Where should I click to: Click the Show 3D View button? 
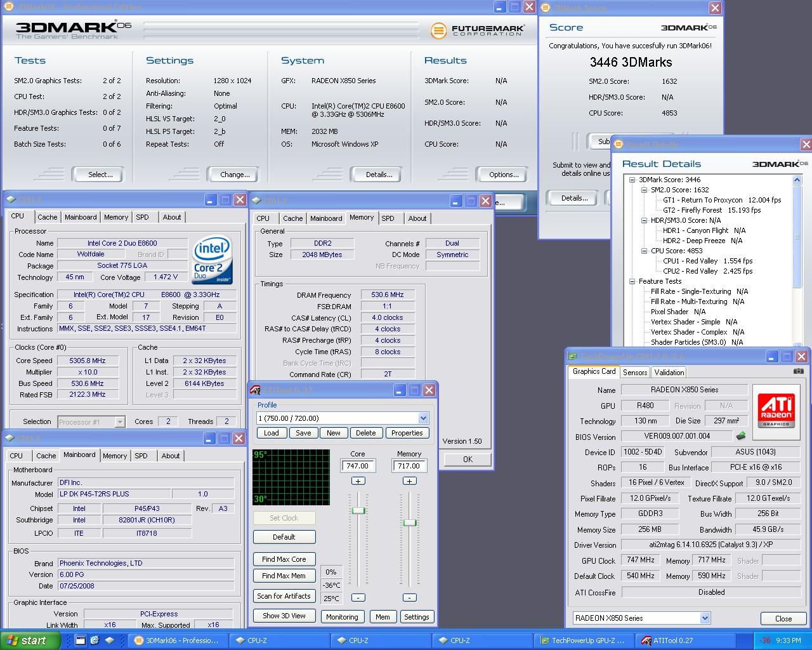pyautogui.click(x=284, y=616)
